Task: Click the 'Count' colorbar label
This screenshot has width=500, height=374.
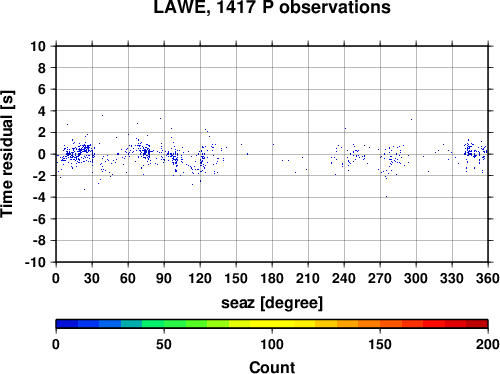Action: (x=272, y=367)
